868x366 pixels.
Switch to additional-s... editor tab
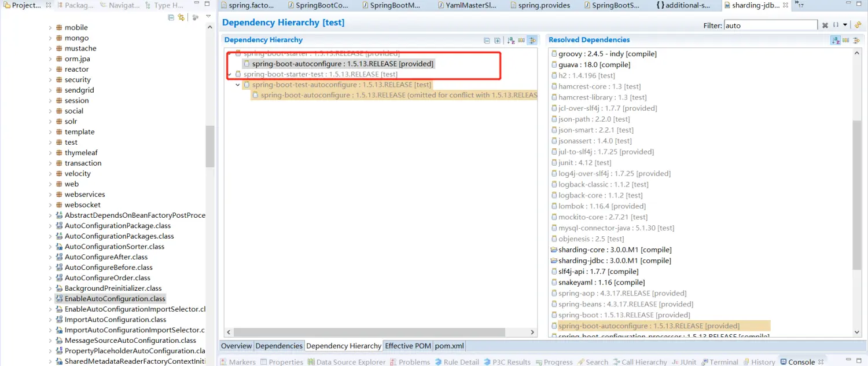point(685,5)
